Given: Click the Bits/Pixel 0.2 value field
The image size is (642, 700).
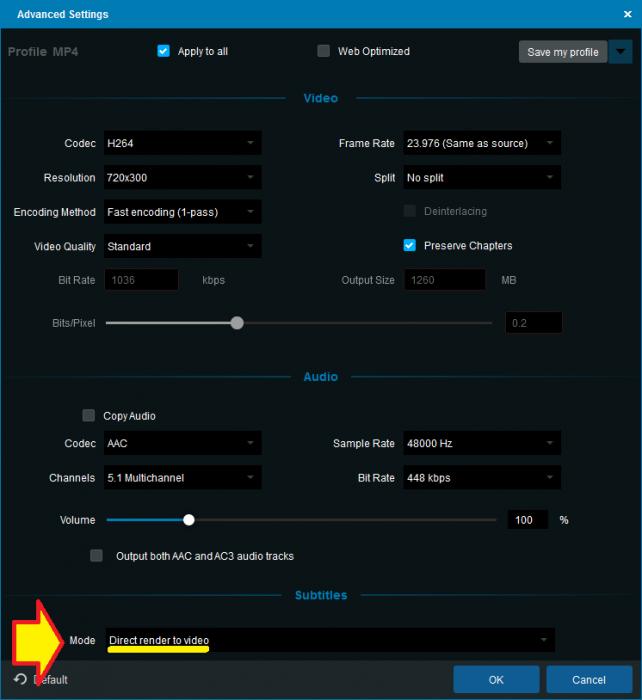Looking at the screenshot, I should (534, 323).
